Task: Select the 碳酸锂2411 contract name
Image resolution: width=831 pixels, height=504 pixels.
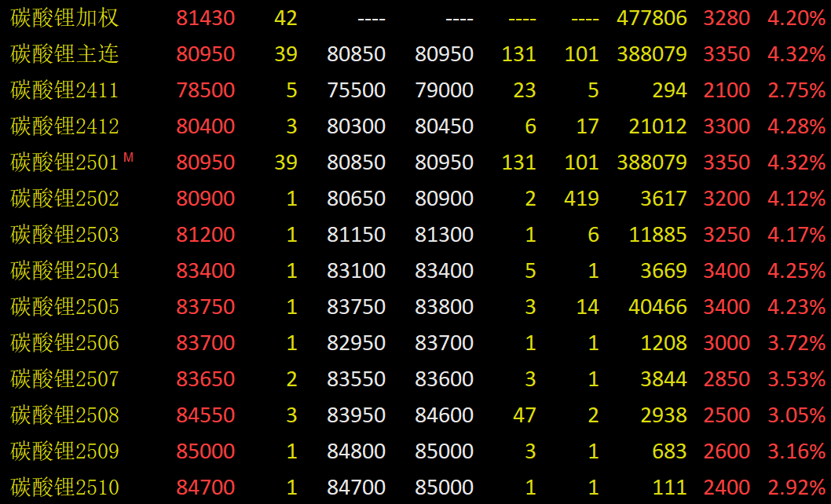Action: [64, 90]
